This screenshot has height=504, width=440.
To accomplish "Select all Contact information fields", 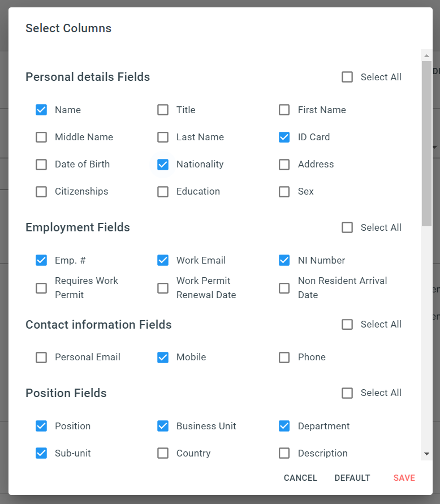I will tap(347, 325).
